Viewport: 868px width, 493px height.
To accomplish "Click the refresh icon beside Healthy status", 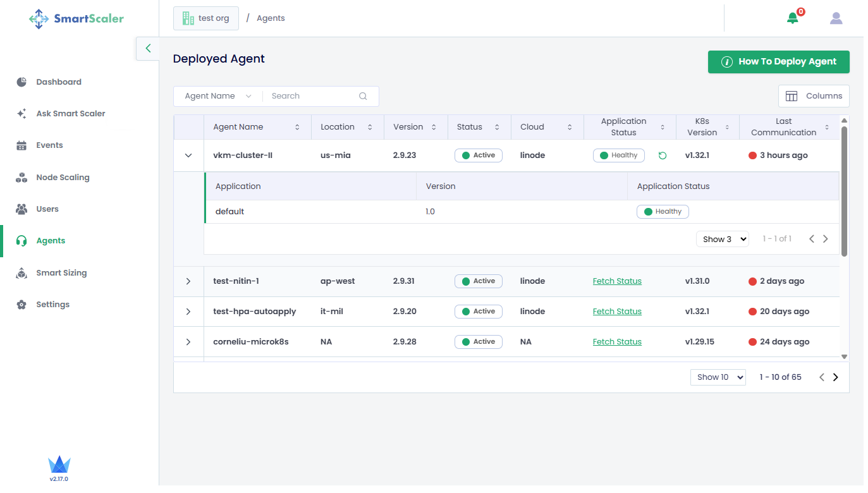I will (662, 155).
